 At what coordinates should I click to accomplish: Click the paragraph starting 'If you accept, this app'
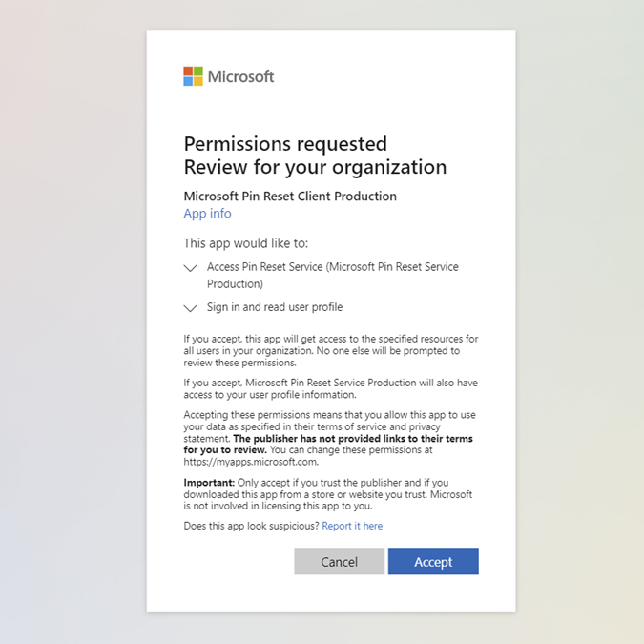pos(330,350)
